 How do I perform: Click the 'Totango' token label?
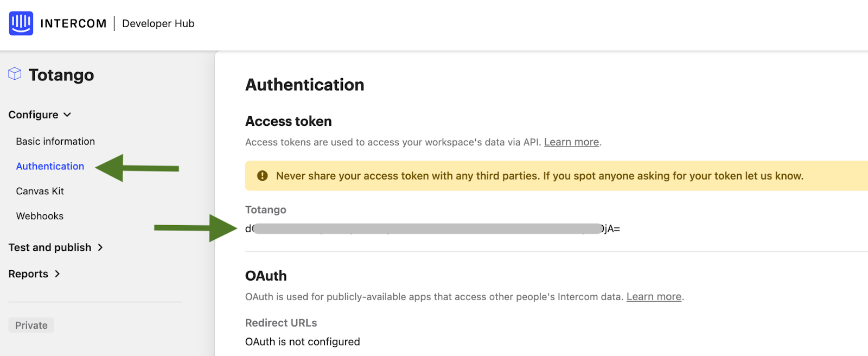point(266,209)
